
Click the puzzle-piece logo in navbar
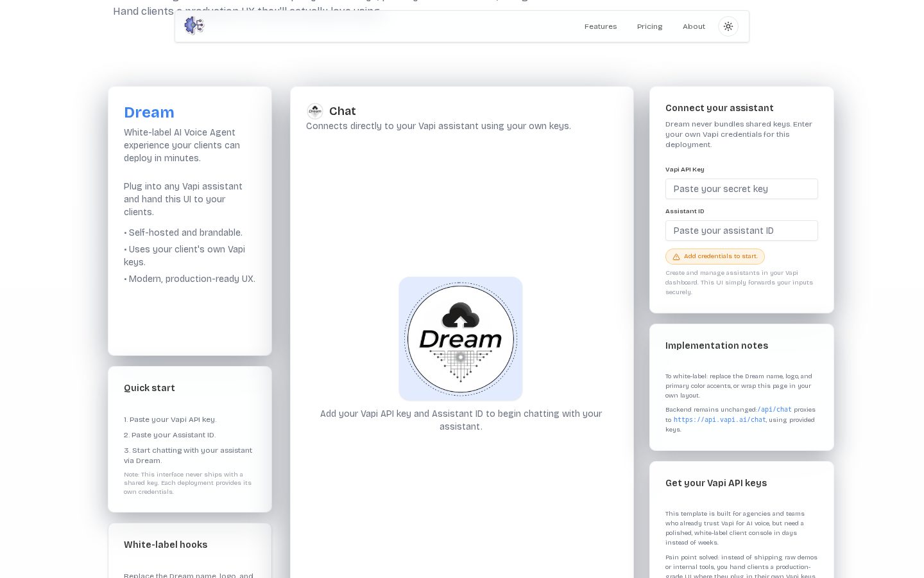click(194, 26)
